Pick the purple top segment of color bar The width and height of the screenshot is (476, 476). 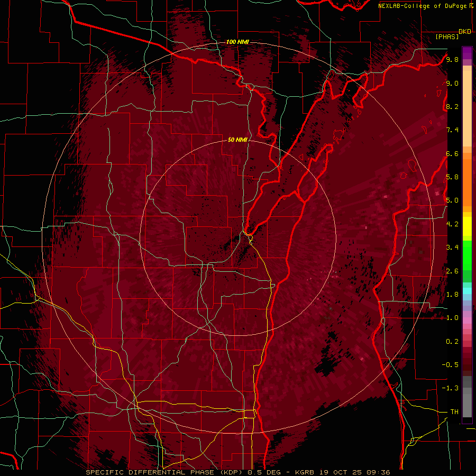[467, 53]
